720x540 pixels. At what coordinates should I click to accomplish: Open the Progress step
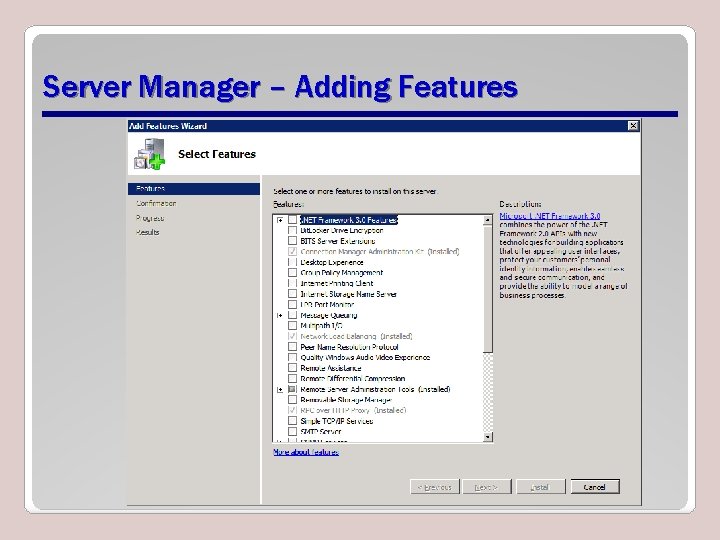tap(150, 218)
